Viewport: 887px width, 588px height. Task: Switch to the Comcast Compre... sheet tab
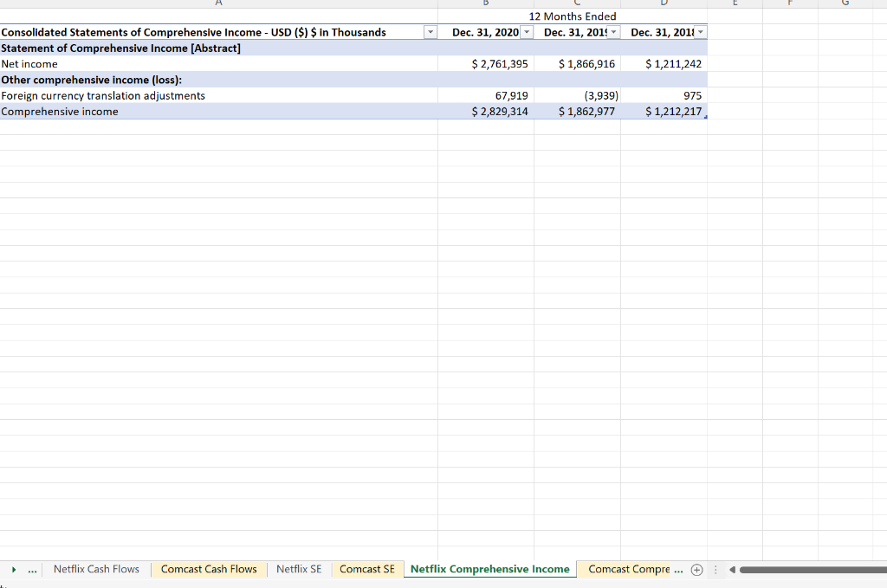[629, 569]
